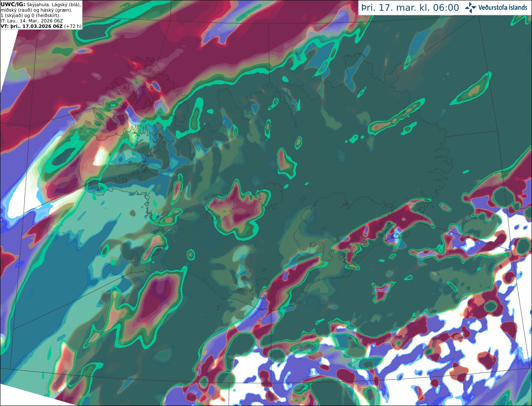This screenshot has height=406, width=532.
Task: Click the 'IT: Lau.. 14. Mar.. 2026 06Z' line
Action: [x=32, y=21]
